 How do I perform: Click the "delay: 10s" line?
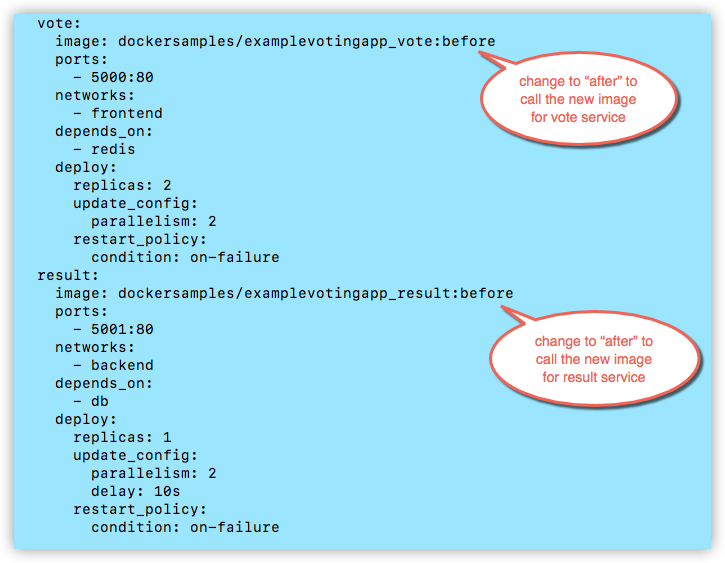click(x=135, y=491)
